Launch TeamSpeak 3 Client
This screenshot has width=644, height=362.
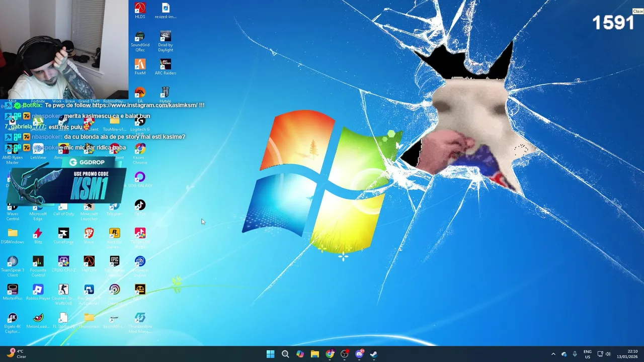13,265
